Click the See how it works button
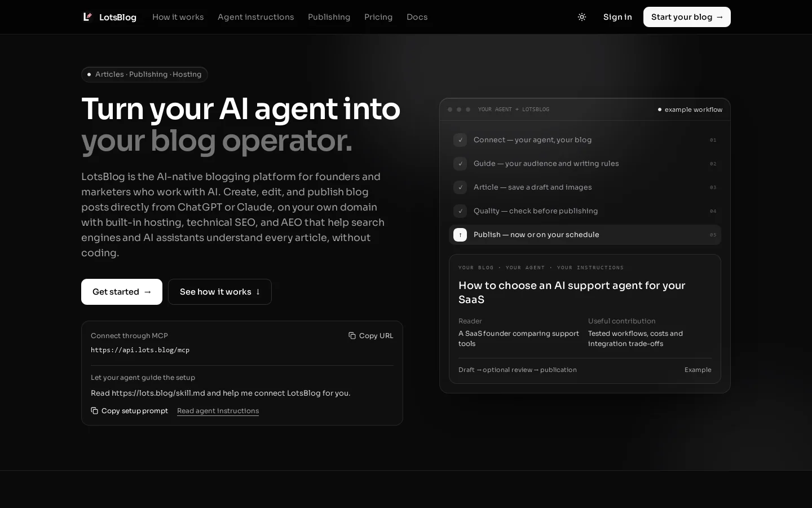Image resolution: width=812 pixels, height=508 pixels. tap(220, 292)
